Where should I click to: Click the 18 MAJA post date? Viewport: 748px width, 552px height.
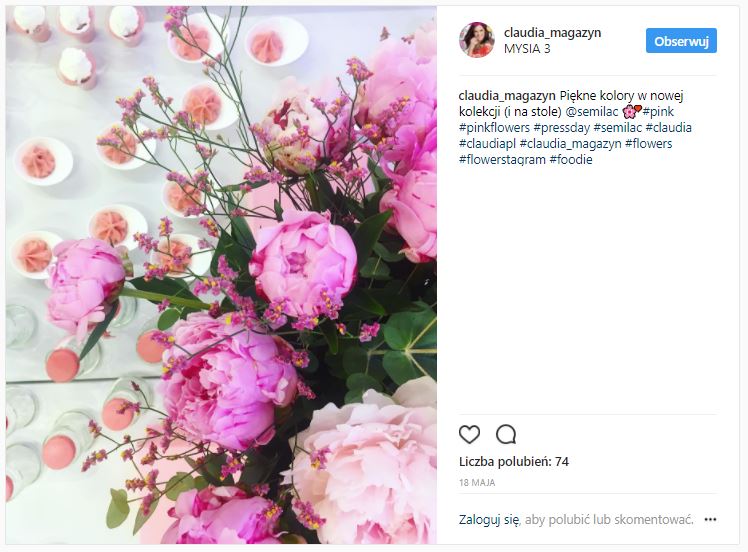[477, 483]
